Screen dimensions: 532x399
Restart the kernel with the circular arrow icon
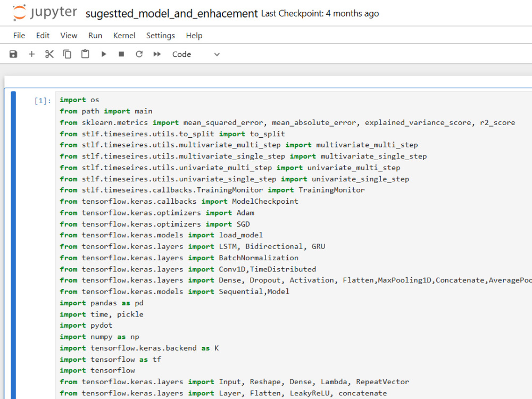(x=139, y=54)
